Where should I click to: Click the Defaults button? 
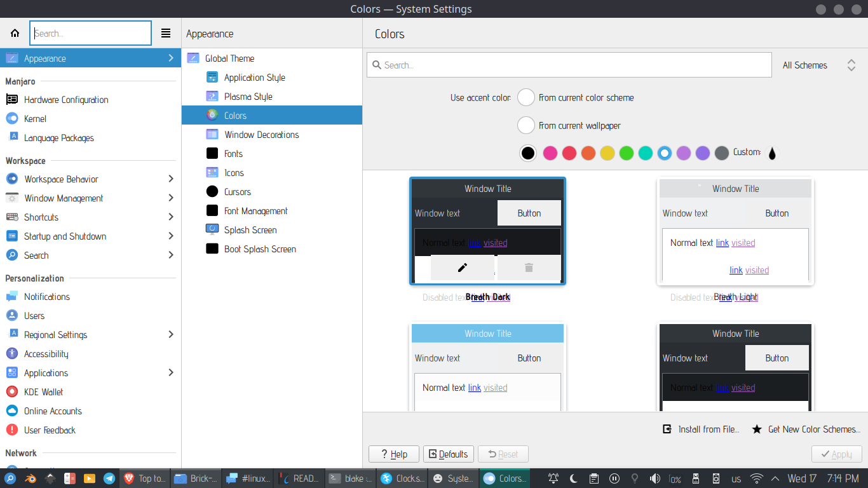pyautogui.click(x=449, y=454)
